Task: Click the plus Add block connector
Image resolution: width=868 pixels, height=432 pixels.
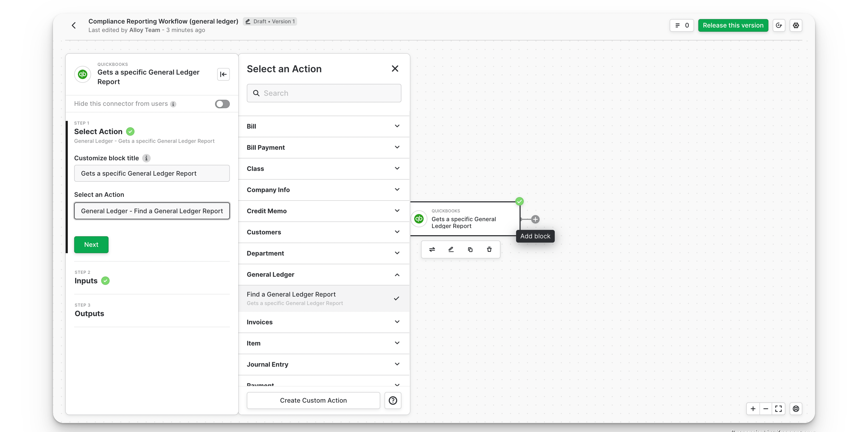Action: pos(535,220)
